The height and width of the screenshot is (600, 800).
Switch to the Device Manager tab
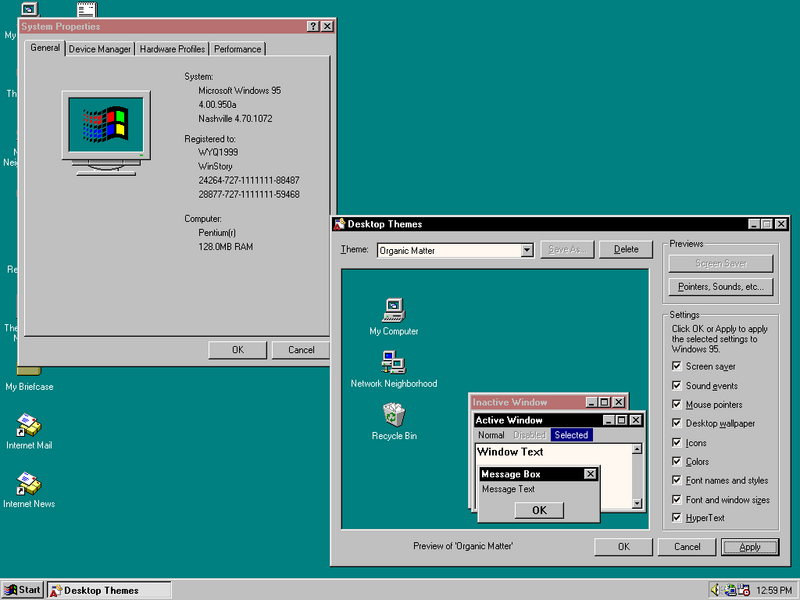(x=100, y=49)
